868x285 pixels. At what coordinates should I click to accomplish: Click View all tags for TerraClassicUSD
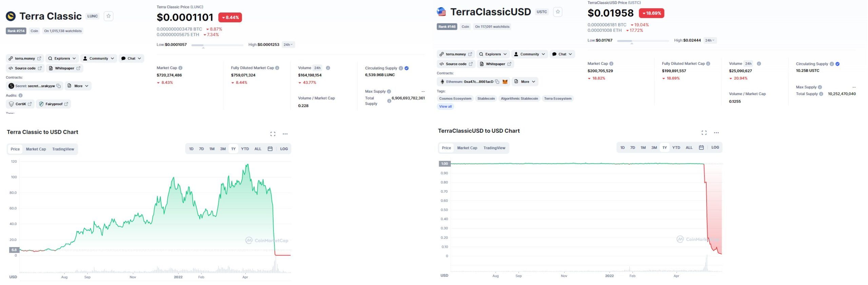(446, 107)
